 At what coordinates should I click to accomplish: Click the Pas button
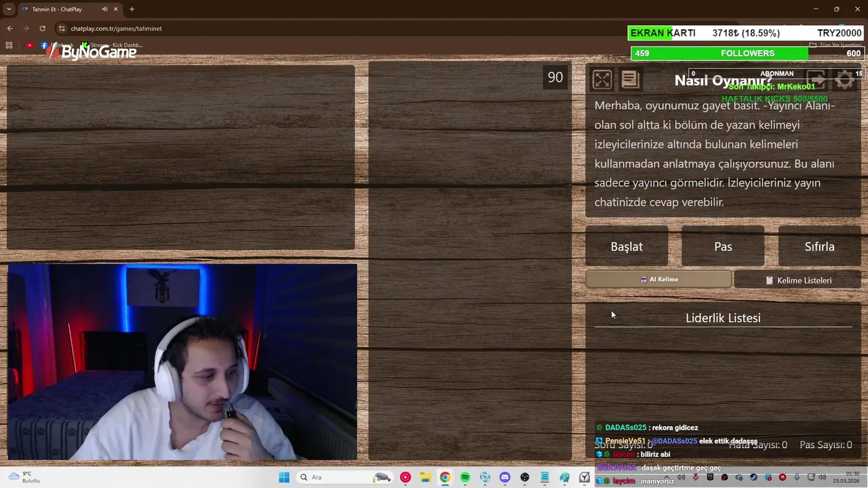click(x=723, y=247)
